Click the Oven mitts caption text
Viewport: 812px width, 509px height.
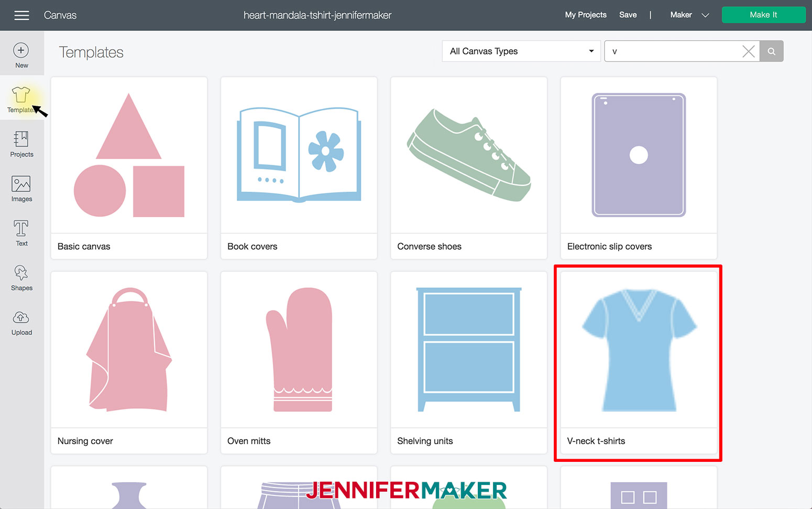pos(249,441)
